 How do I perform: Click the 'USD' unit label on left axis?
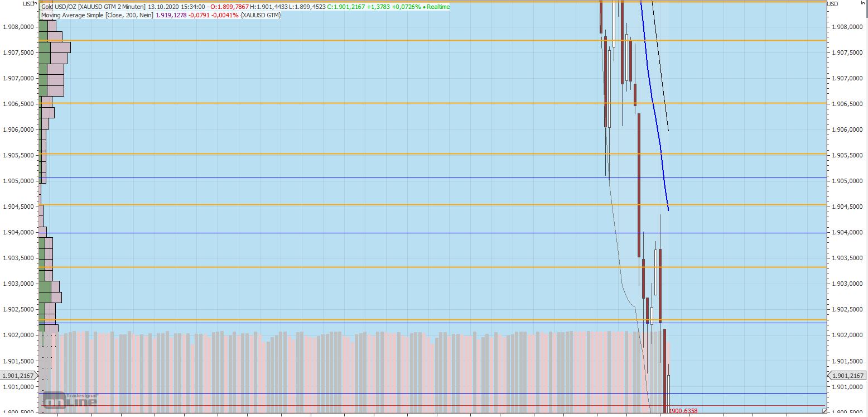pos(28,3)
